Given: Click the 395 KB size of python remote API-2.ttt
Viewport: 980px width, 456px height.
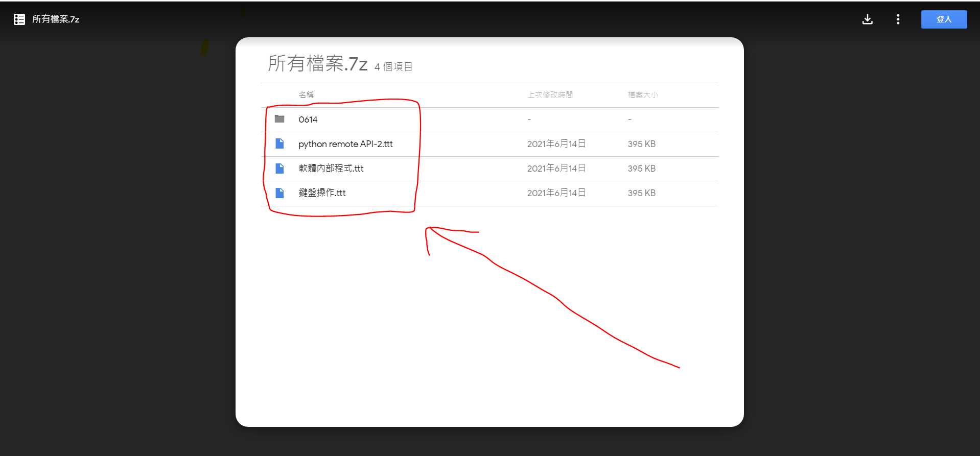Looking at the screenshot, I should [x=641, y=144].
